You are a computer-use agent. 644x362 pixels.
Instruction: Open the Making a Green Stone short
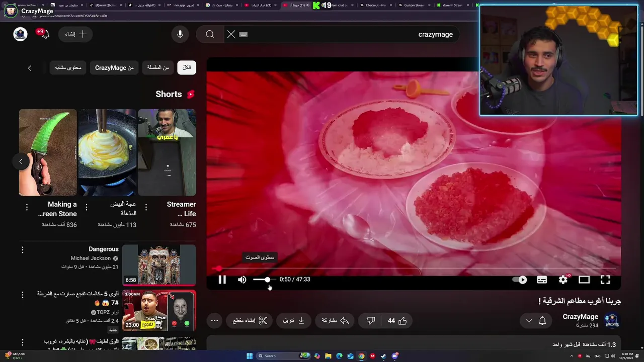(x=48, y=152)
